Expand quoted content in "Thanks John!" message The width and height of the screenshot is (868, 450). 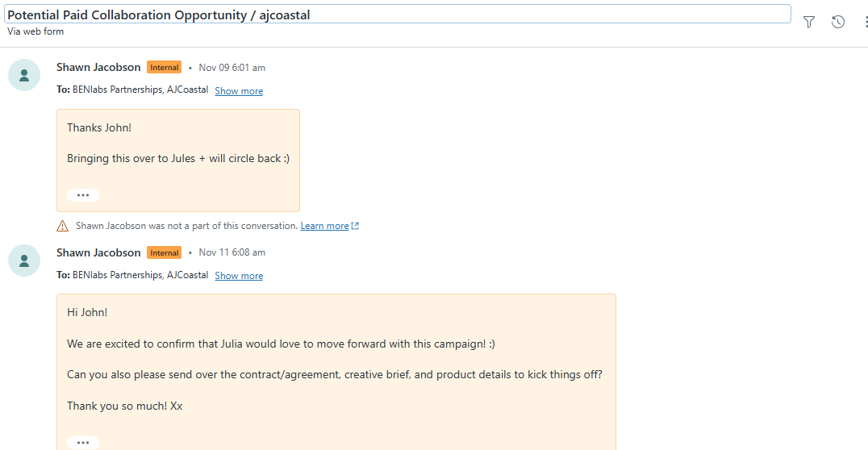[83, 195]
